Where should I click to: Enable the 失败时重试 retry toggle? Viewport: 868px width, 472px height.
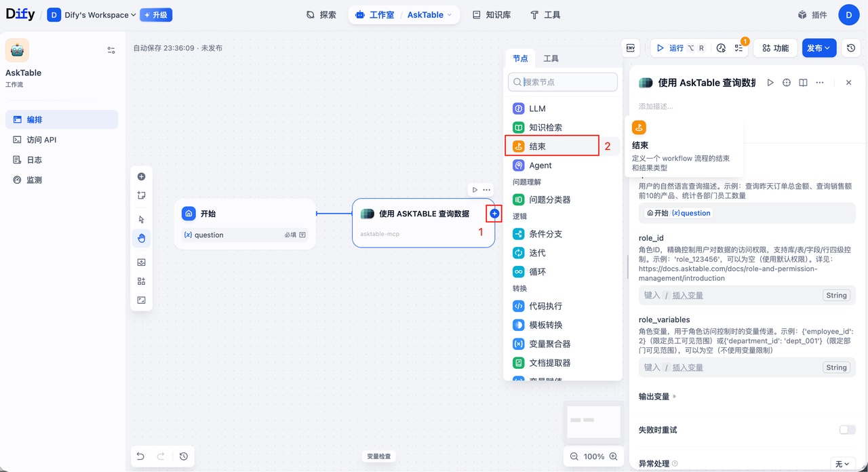(x=846, y=429)
